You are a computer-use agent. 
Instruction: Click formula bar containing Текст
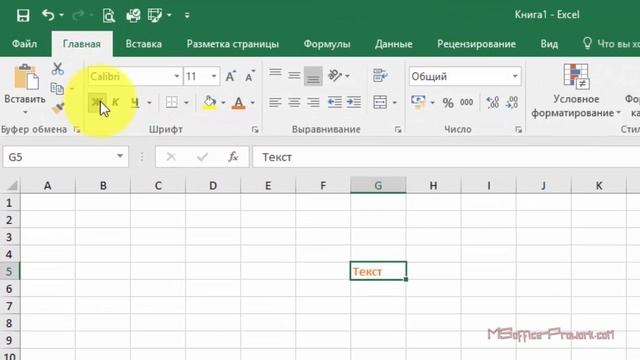[446, 157]
